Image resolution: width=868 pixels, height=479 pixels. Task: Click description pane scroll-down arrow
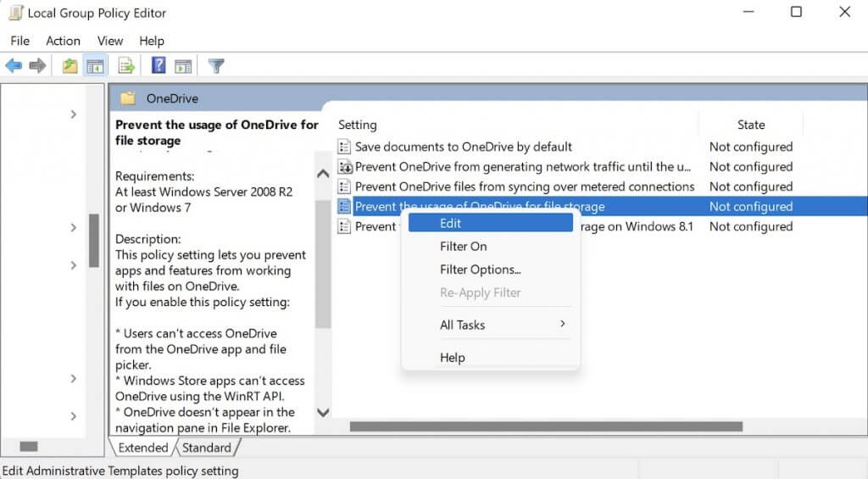(323, 413)
